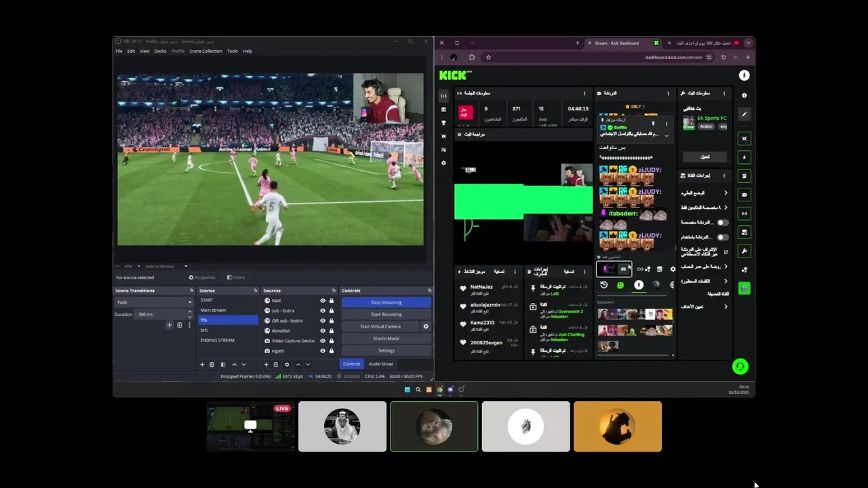Reload the Kick dashboard page
This screenshot has height=488, width=868.
[723, 58]
